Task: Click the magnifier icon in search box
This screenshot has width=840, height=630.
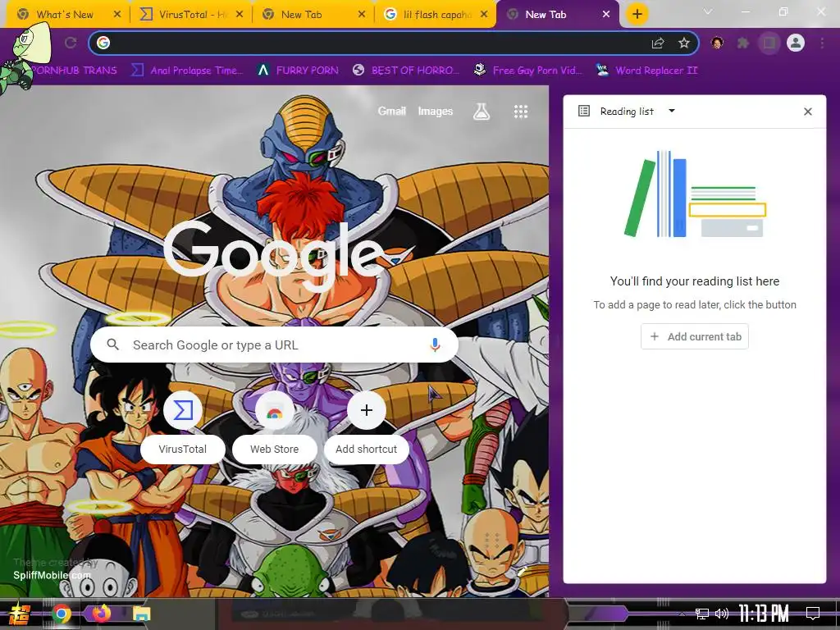Action: (x=112, y=345)
